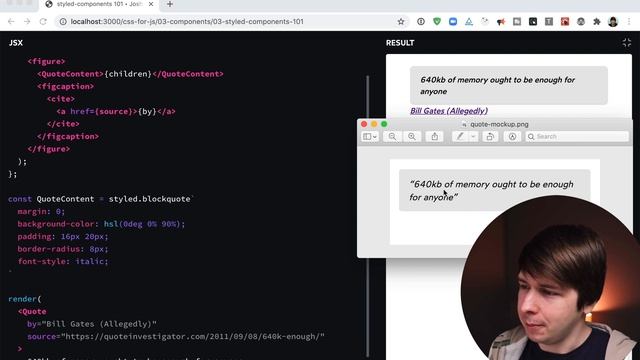640x360 pixels.
Task: Click the opening <figcaption> tag line
Action: pyautogui.click(x=66, y=87)
